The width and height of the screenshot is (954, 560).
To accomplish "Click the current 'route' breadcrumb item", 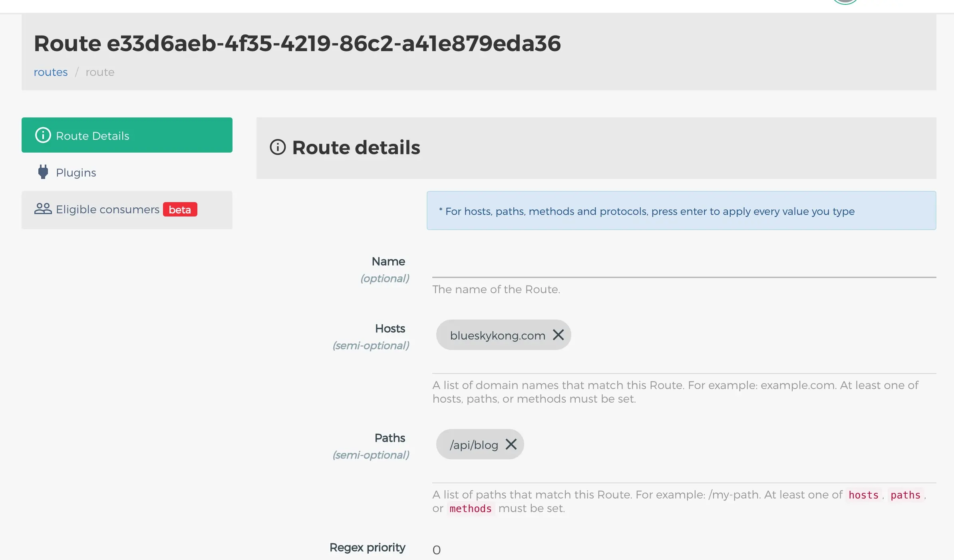I will click(x=100, y=72).
